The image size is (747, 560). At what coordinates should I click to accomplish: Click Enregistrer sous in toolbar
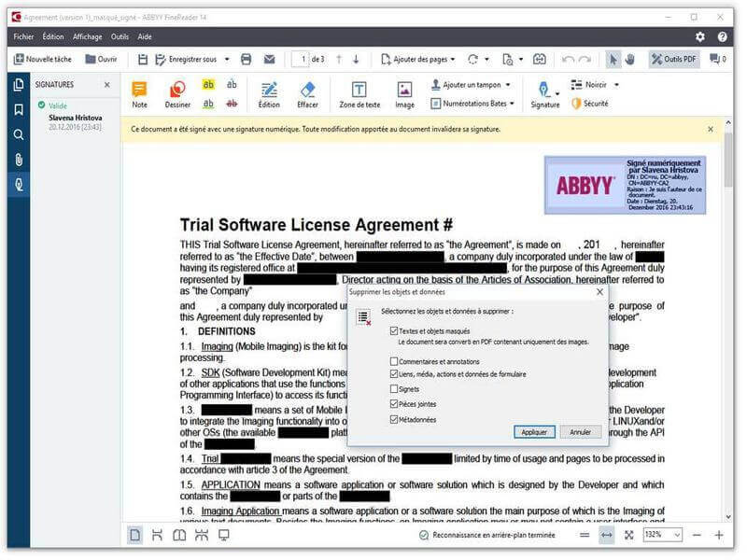point(186,59)
